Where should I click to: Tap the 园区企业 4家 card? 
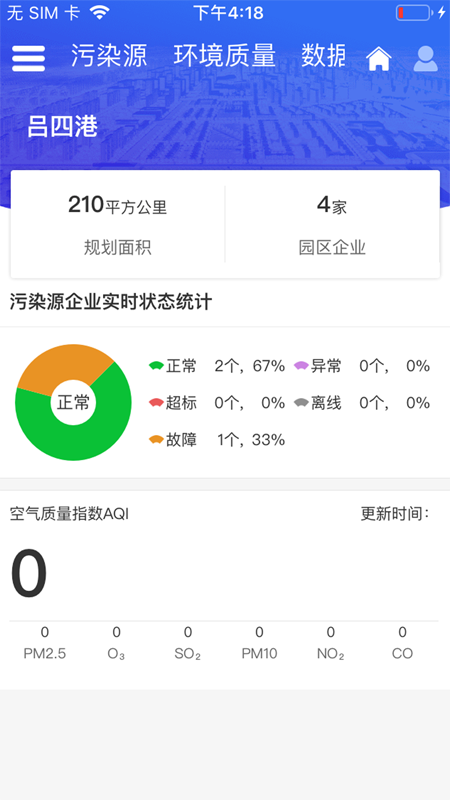coord(332,224)
